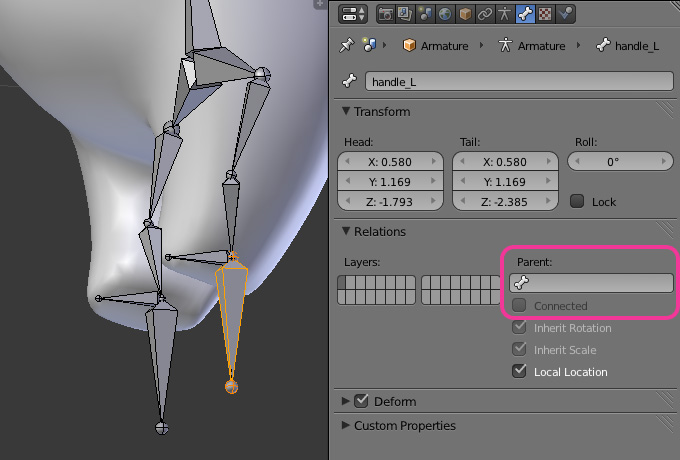Click the Head Z -1.793 field
The image size is (680, 460).
(x=390, y=202)
